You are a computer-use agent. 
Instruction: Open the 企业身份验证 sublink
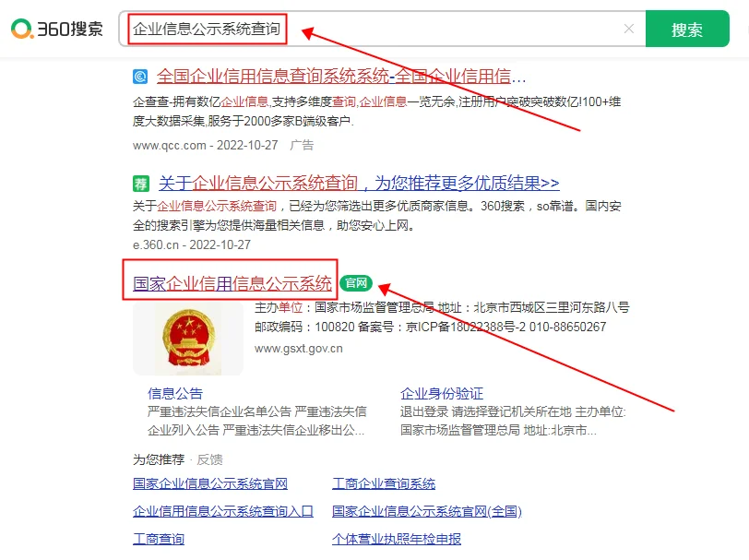pyautogui.click(x=442, y=393)
